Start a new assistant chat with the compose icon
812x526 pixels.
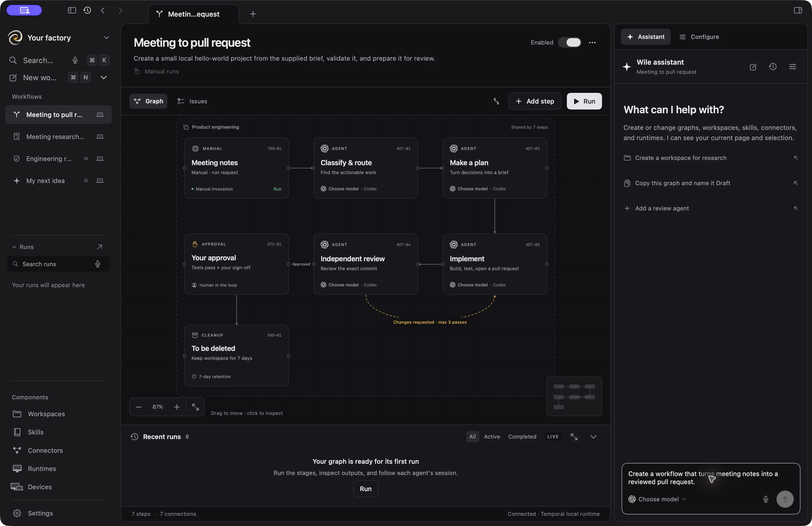pyautogui.click(x=753, y=67)
